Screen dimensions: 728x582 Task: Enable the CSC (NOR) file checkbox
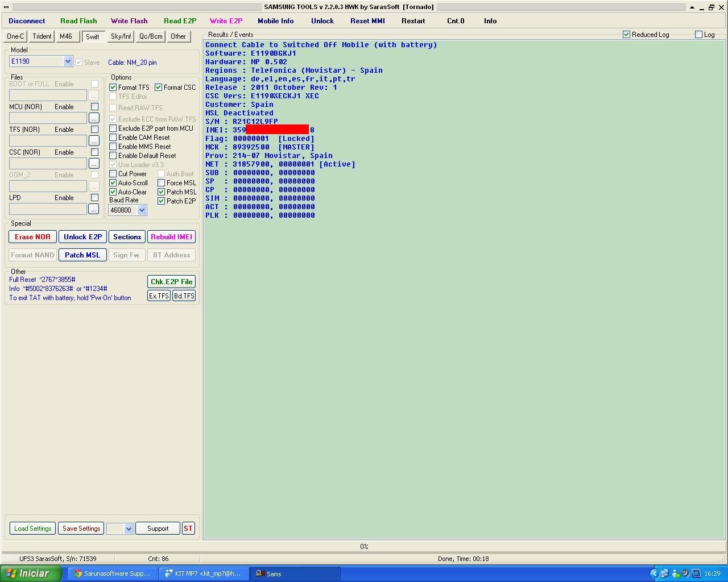[x=94, y=152]
